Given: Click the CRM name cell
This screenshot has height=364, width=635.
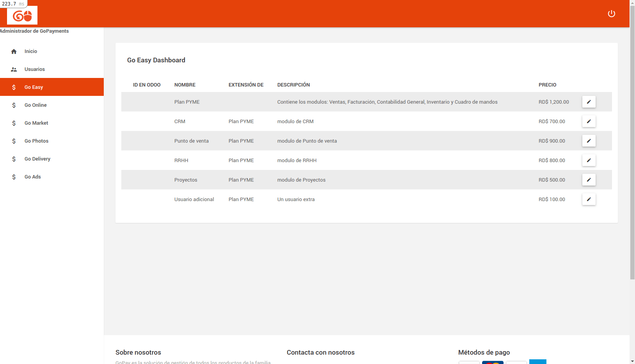Looking at the screenshot, I should coord(180,122).
